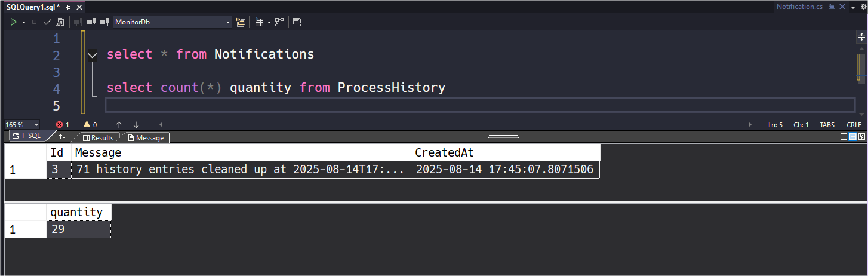Click the yellow warning count indicator

click(x=90, y=125)
